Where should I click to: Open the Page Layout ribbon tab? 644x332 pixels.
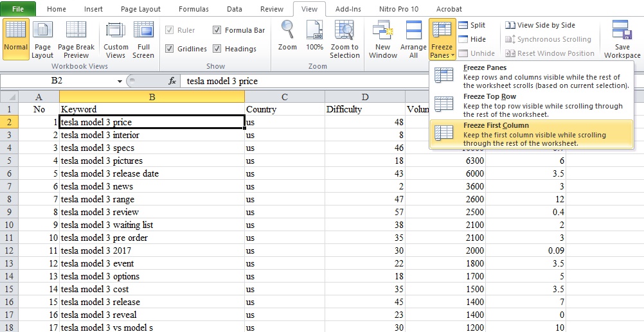[141, 8]
